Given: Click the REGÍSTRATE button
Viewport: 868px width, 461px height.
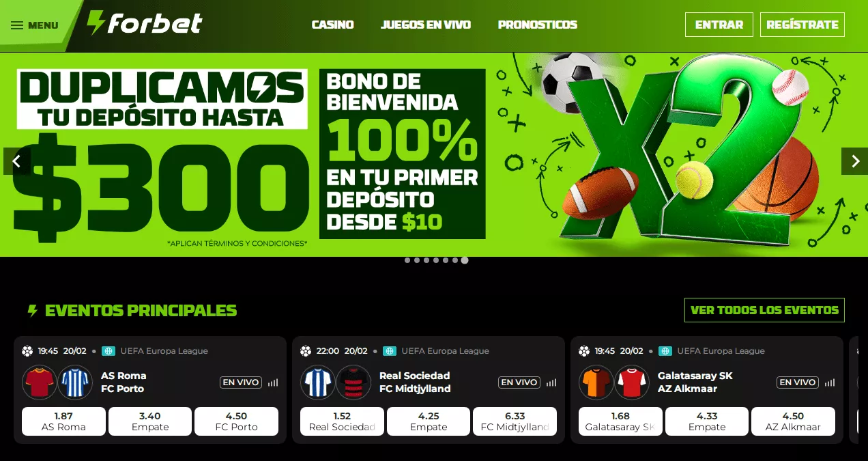Looking at the screenshot, I should click(802, 25).
